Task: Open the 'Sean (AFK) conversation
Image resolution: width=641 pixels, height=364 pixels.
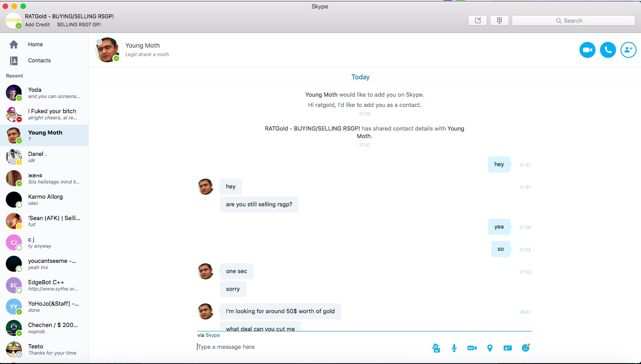Action: [44, 221]
